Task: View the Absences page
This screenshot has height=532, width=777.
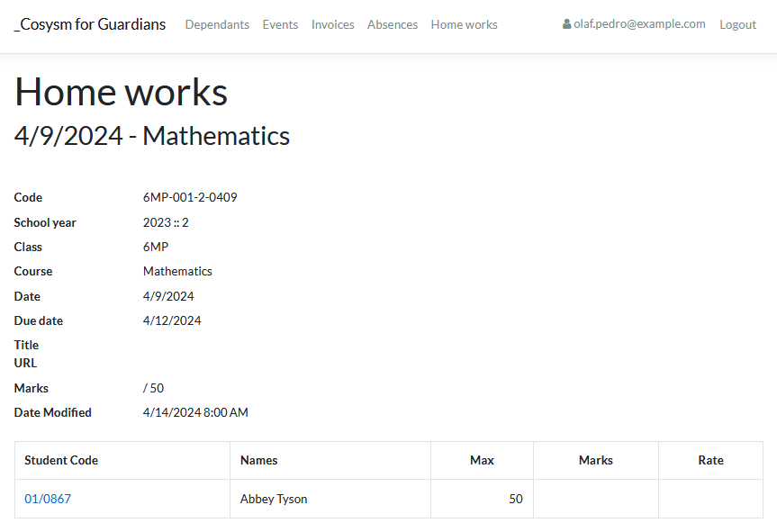Action: coord(393,24)
